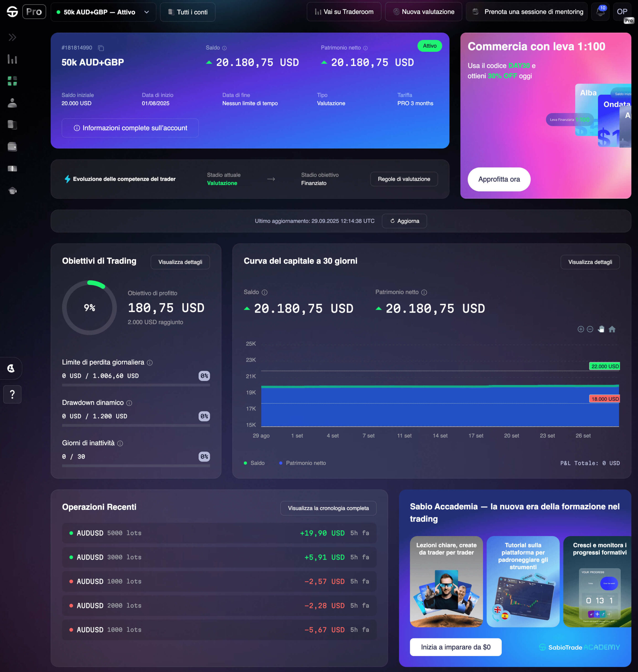Click Approfitta ora promo button
638x672 pixels.
(499, 179)
